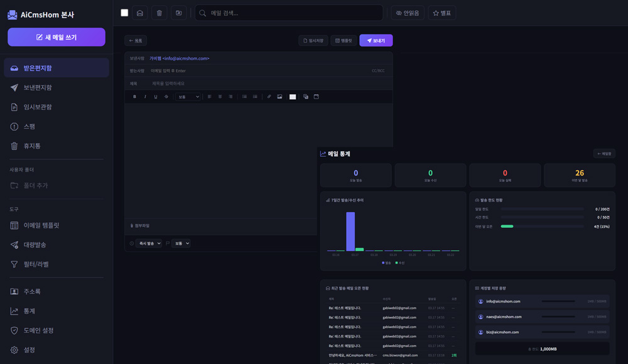
Task: Toggle bold formatting in the editor
Action: tap(134, 97)
